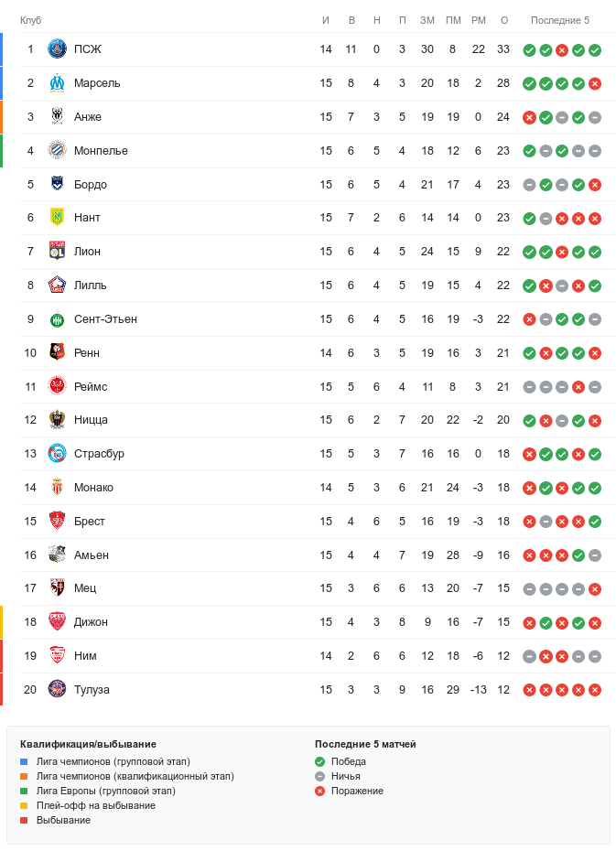The image size is (616, 851).
Task: Click the Toulouse club crest
Action: click(58, 690)
